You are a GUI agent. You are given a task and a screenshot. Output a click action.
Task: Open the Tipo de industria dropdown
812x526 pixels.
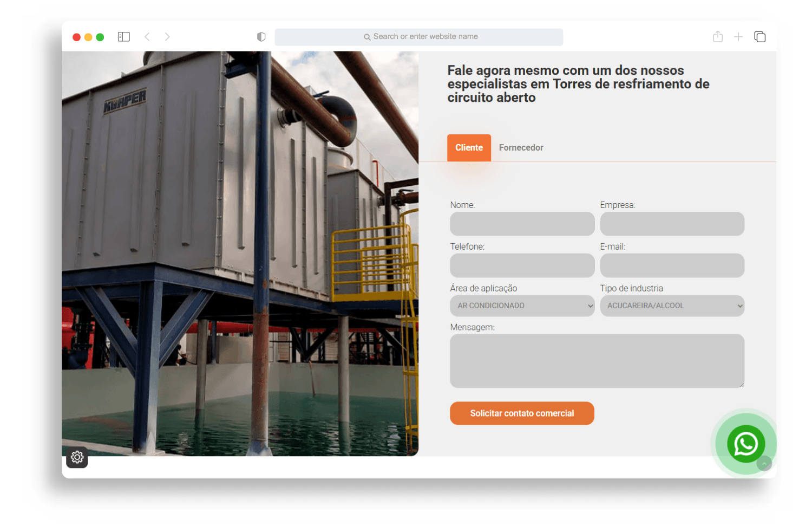pos(672,306)
